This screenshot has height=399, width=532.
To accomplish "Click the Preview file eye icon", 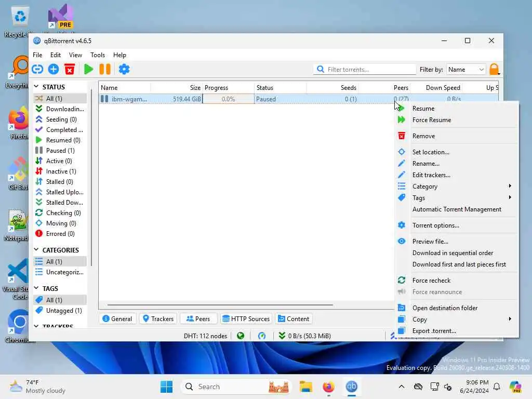I will point(402,241).
